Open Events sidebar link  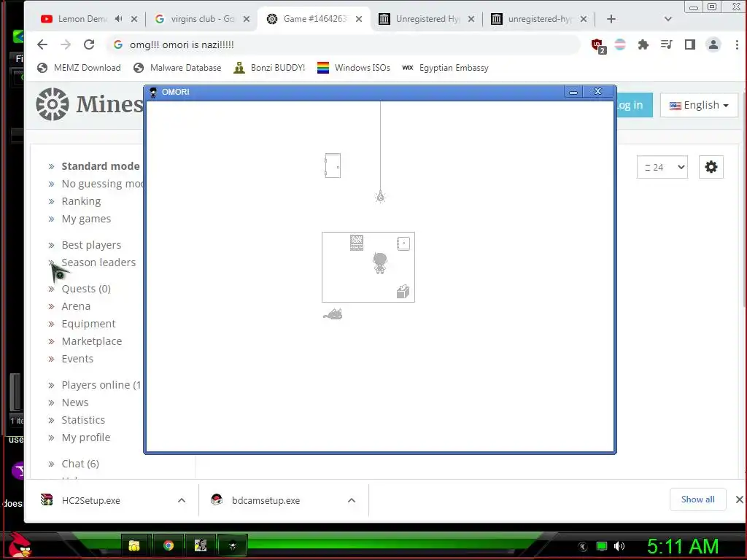(x=77, y=359)
